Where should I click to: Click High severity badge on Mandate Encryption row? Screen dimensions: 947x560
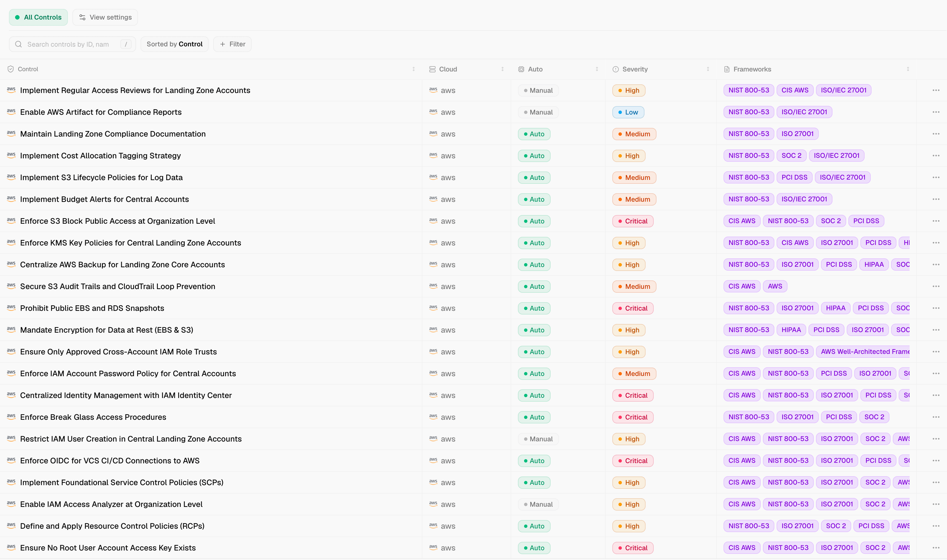pyautogui.click(x=629, y=330)
